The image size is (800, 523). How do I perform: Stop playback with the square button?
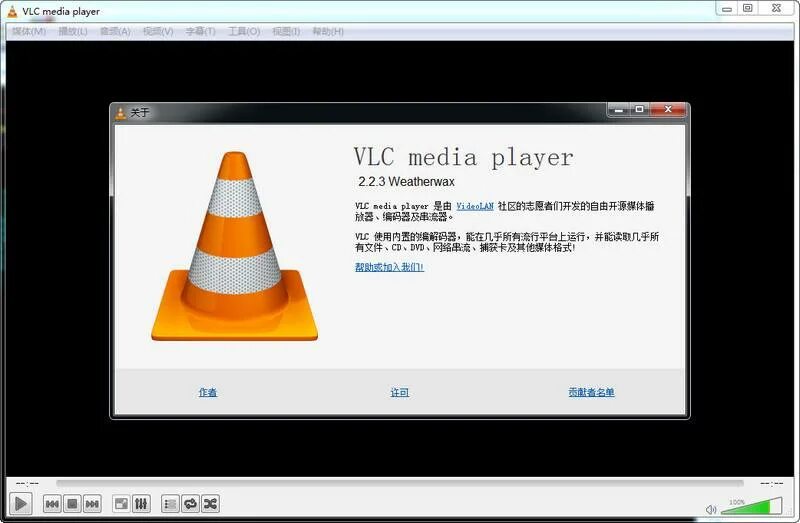point(72,504)
